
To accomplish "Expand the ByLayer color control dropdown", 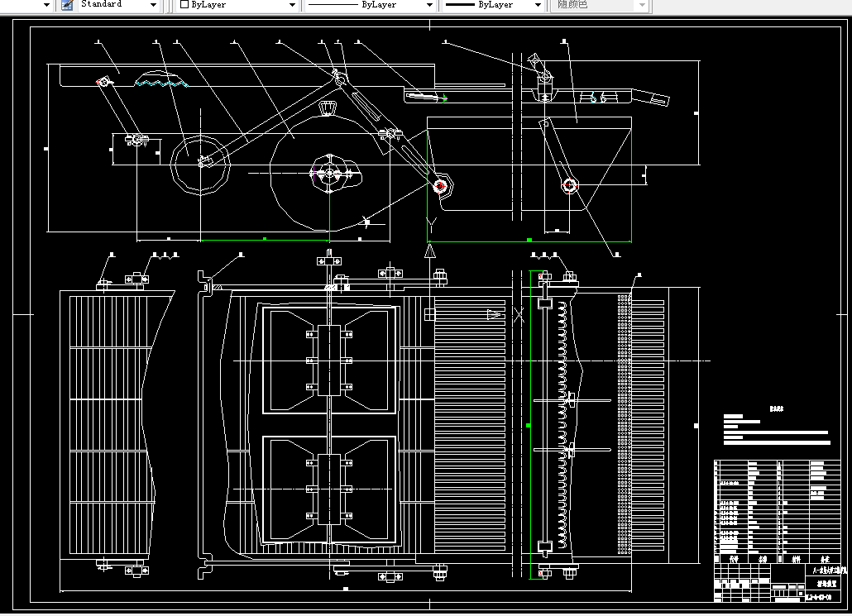I will pos(292,5).
